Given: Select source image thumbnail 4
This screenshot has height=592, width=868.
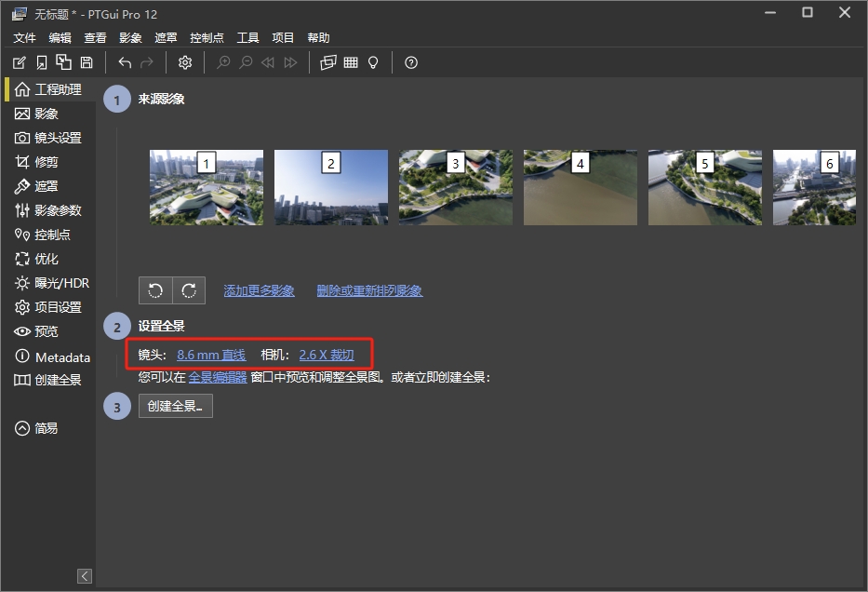Looking at the screenshot, I should [581, 188].
